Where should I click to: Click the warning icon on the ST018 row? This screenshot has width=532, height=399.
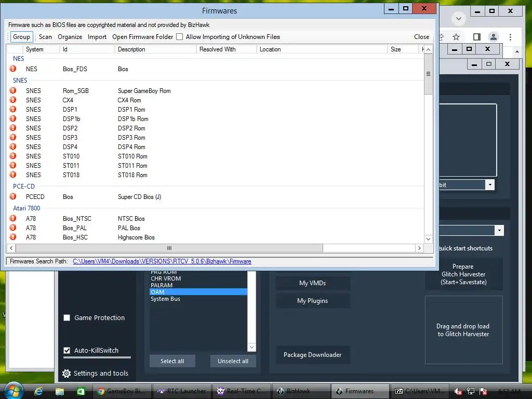tap(13, 175)
